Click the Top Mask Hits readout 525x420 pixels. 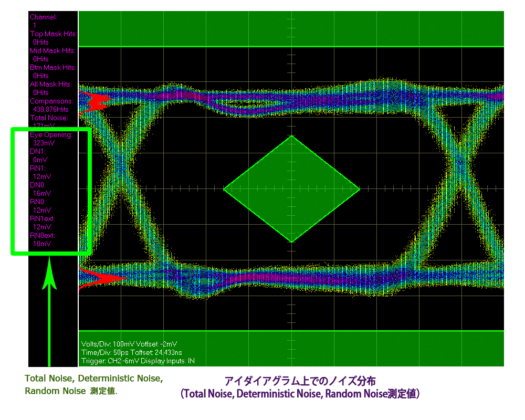(52, 34)
